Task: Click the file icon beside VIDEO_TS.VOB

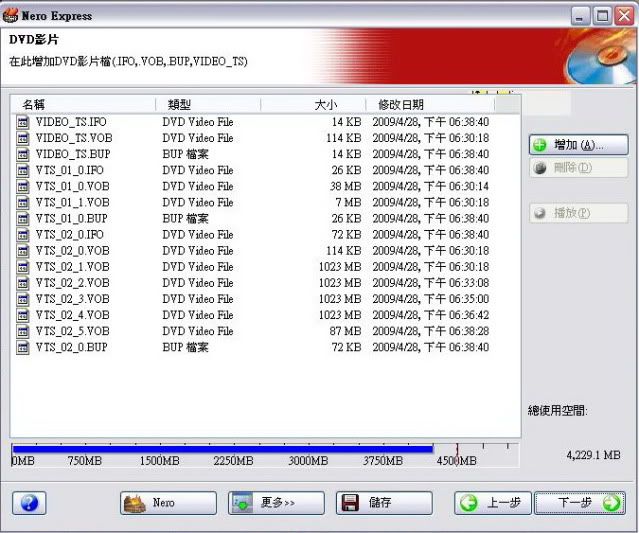Action: [x=23, y=138]
